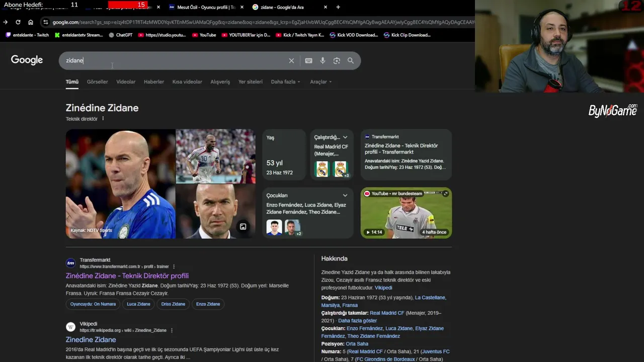Click Daha fazla göster in Hakkında
Viewport: 644px width, 362px height.
click(x=357, y=320)
